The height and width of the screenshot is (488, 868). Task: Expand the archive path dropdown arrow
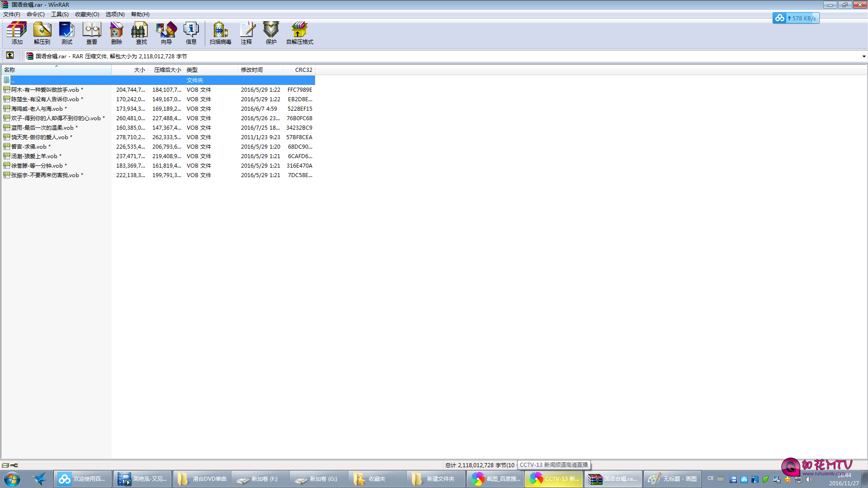click(863, 56)
